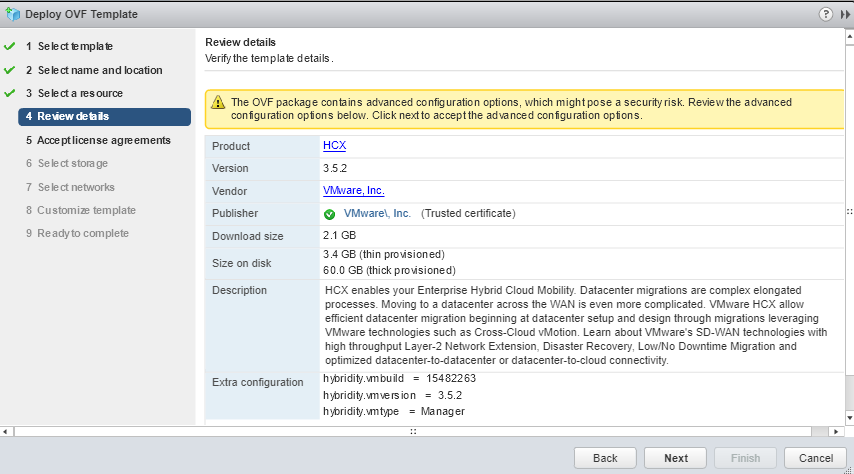Go to step 1 Select template
This screenshot has width=854, height=474.
(x=69, y=46)
